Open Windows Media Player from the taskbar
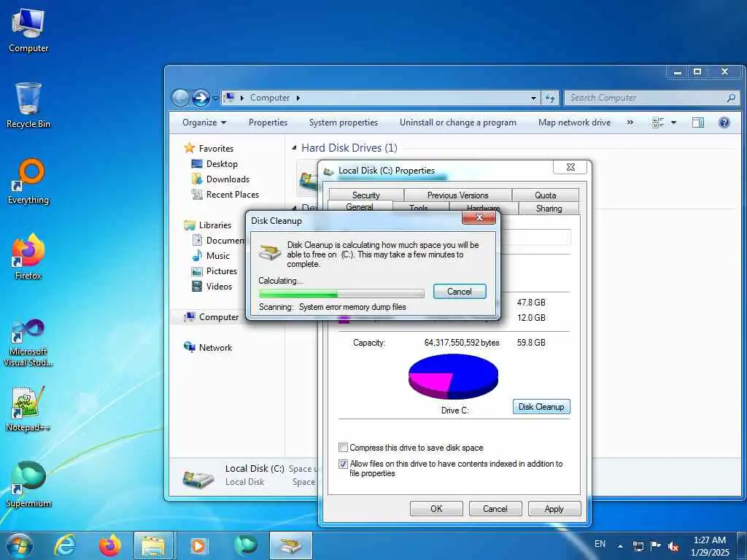 (x=198, y=545)
